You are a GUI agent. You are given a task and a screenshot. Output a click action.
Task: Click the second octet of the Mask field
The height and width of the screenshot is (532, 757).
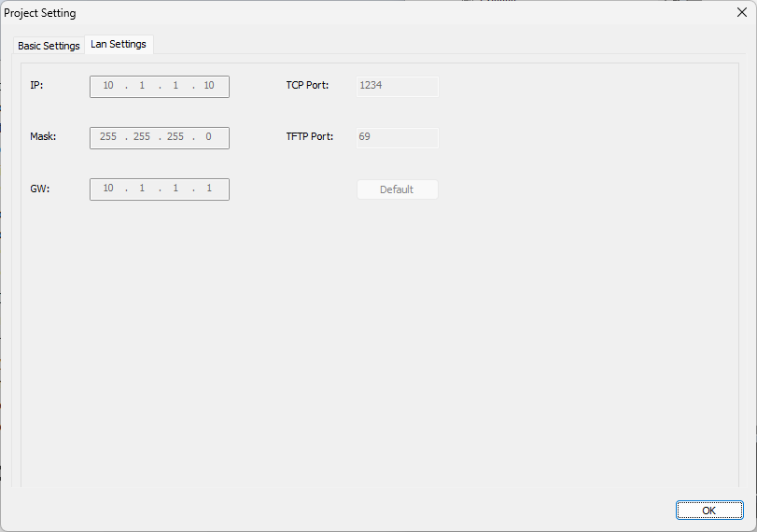(x=142, y=137)
